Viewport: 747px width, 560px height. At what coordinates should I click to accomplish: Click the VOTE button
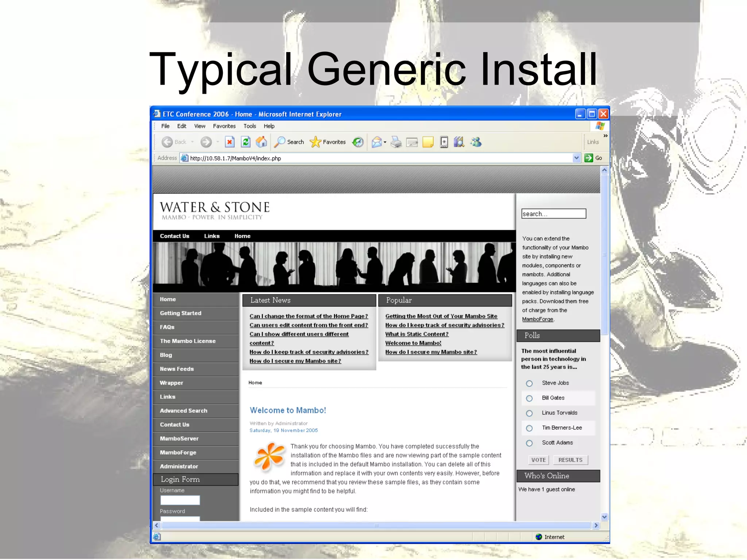(538, 460)
